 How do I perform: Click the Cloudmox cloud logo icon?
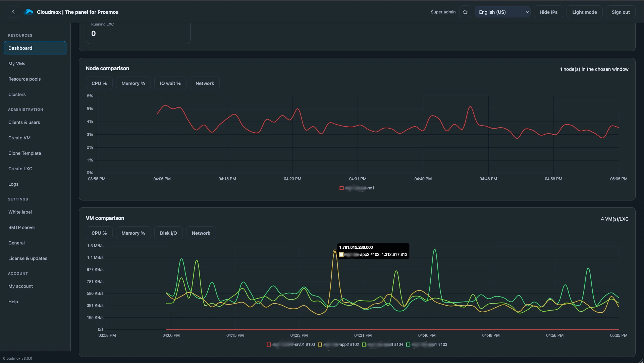pyautogui.click(x=29, y=12)
